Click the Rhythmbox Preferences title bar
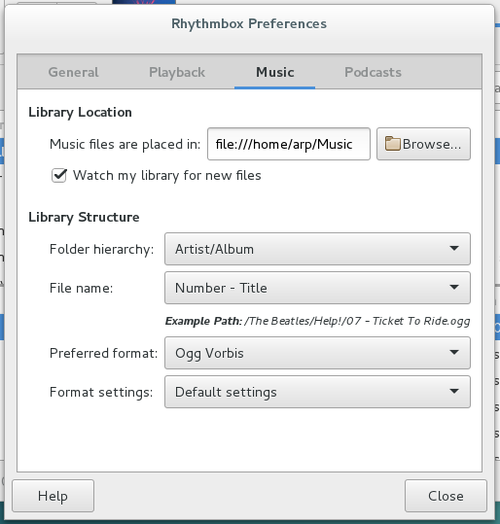This screenshot has width=500, height=524. [249, 24]
